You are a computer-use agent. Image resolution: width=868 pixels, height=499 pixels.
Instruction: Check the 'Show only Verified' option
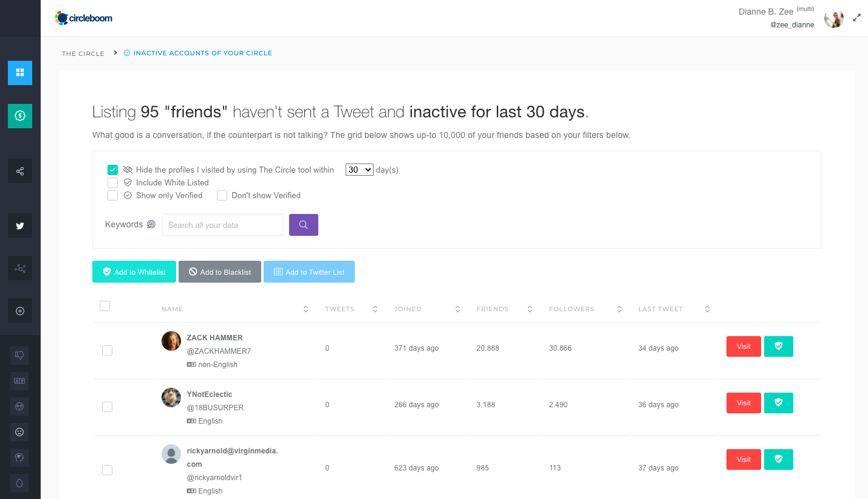pyautogui.click(x=112, y=195)
